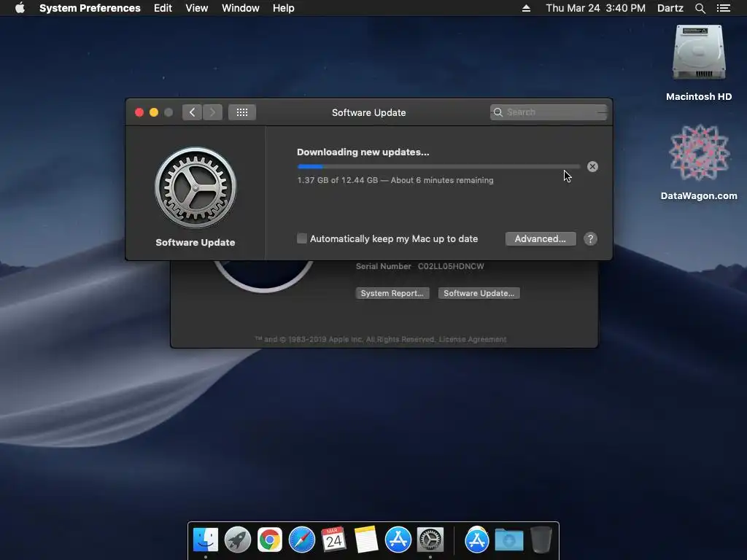Show all preferences grid button
Viewport: 747px width, 560px height.
point(242,112)
